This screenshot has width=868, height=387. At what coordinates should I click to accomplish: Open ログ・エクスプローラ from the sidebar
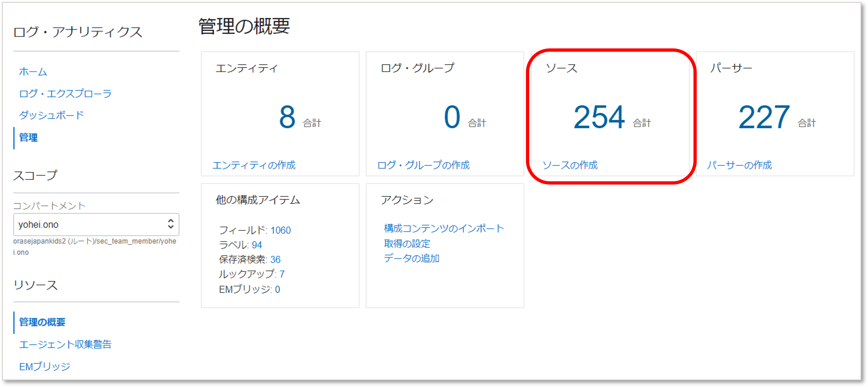(66, 94)
